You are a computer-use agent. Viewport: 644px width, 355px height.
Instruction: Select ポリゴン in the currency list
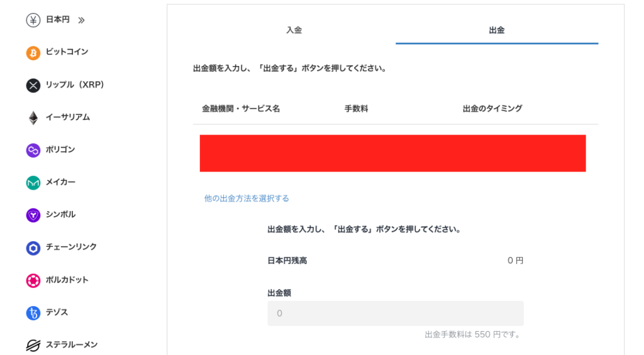coord(60,150)
